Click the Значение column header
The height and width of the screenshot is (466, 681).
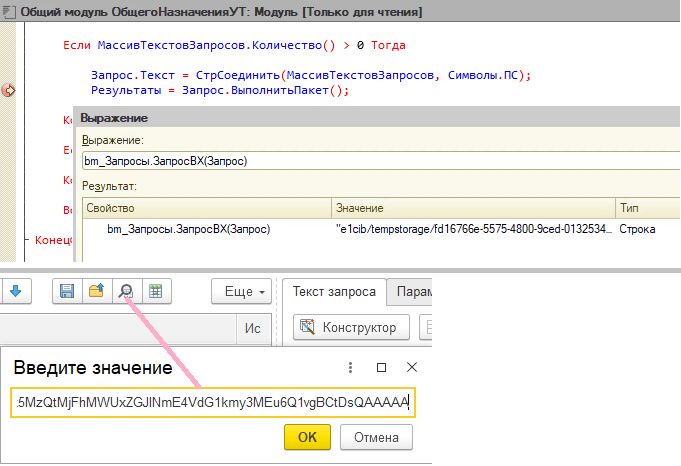[x=473, y=208]
